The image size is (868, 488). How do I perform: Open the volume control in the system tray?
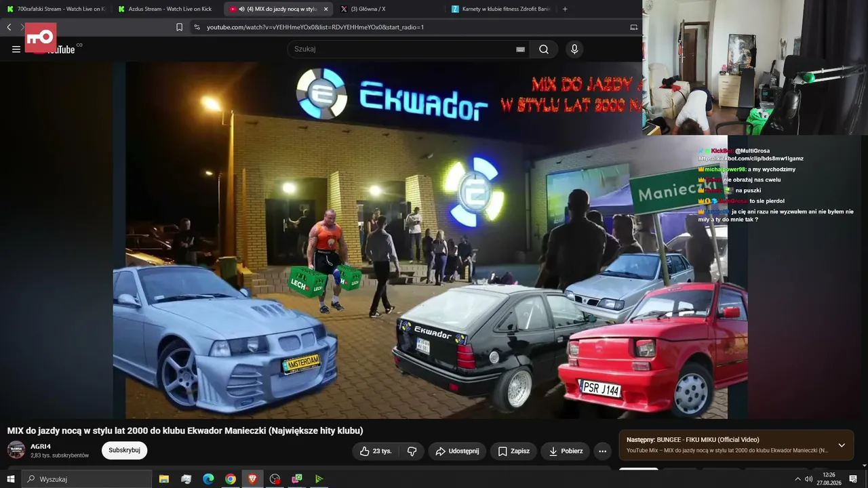coord(808,479)
